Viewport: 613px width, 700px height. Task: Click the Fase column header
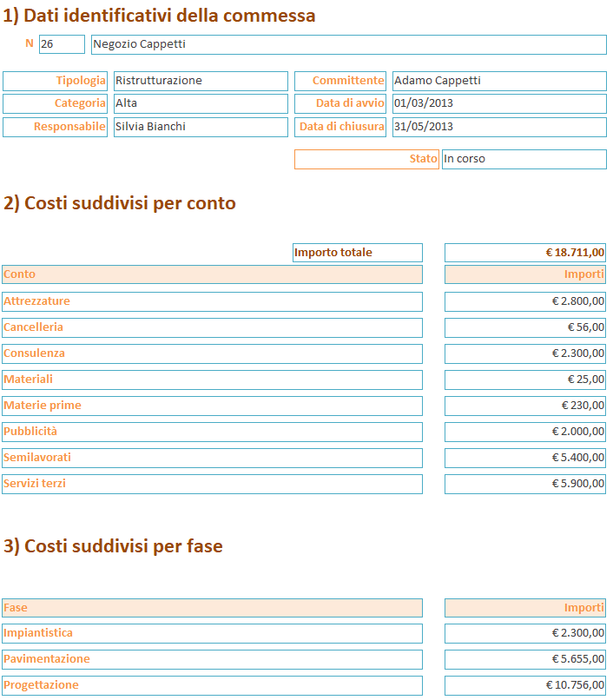pos(212,608)
